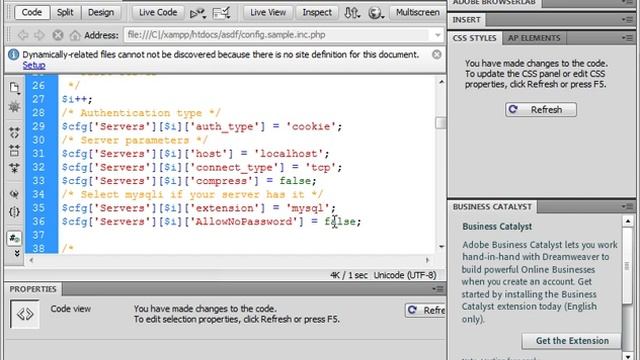This screenshot has width=640, height=360.
Task: Click line number 29 in the gutter
Action: click(x=39, y=127)
